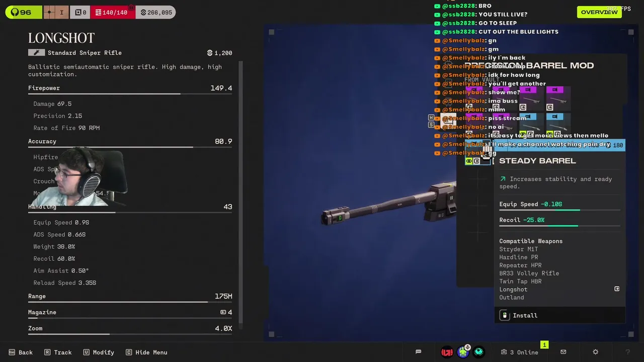Click the credit icon next to the 1,200 price
This screenshot has width=644, height=362.
[x=210, y=53]
